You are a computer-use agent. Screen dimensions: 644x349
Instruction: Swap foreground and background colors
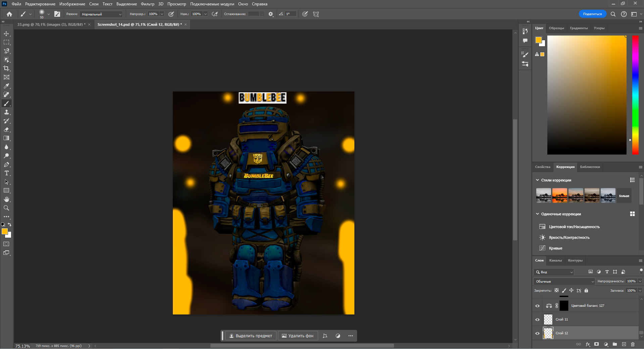(10, 225)
